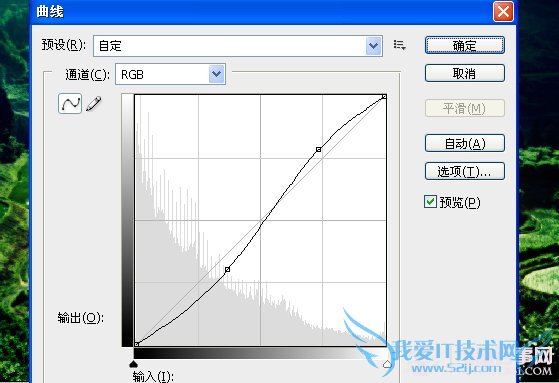Screen dimensions: 559x383
Task: Click the 确定 button
Action: [x=465, y=45]
